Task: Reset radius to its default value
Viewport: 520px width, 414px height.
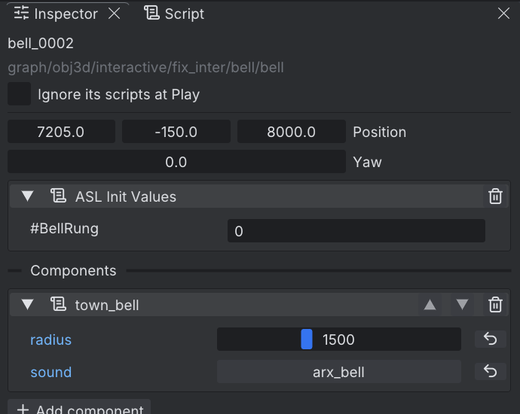Action: tap(490, 339)
